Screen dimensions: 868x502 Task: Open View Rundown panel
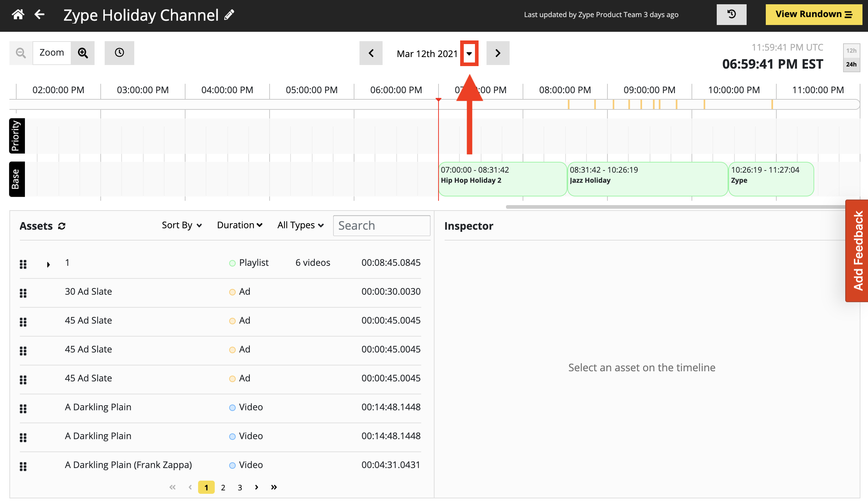click(x=814, y=14)
